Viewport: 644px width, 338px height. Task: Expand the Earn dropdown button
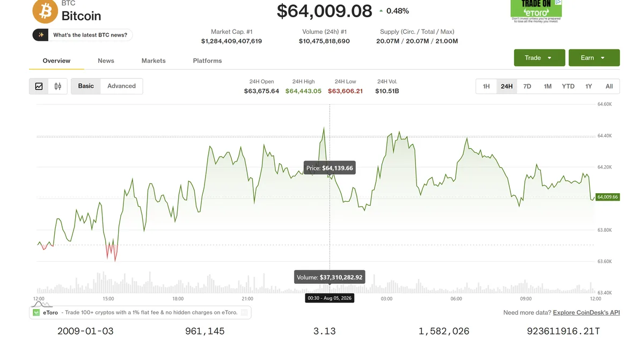[594, 58]
